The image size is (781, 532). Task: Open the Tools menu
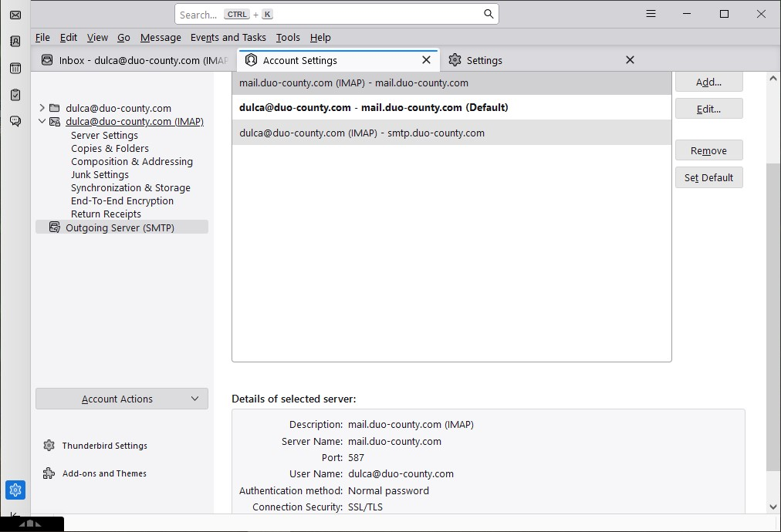[288, 37]
